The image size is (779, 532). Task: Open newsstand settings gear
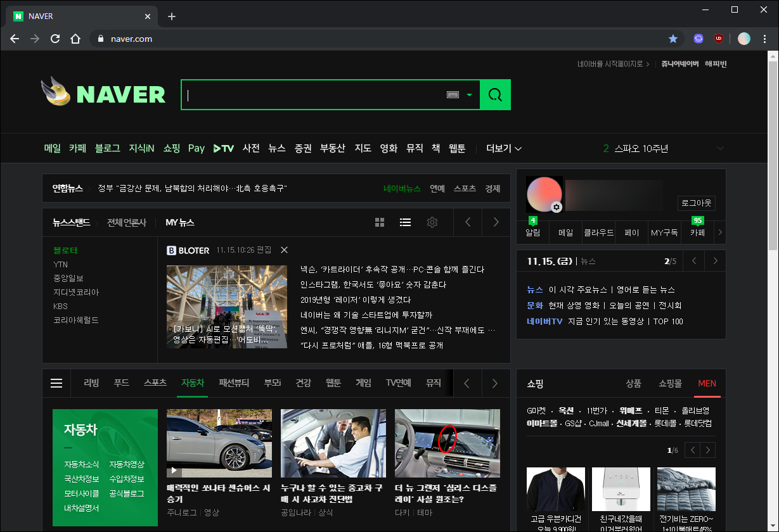pyautogui.click(x=432, y=222)
